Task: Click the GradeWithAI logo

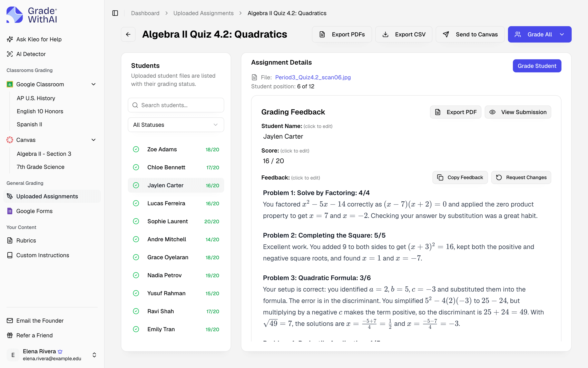Action: pos(32,15)
